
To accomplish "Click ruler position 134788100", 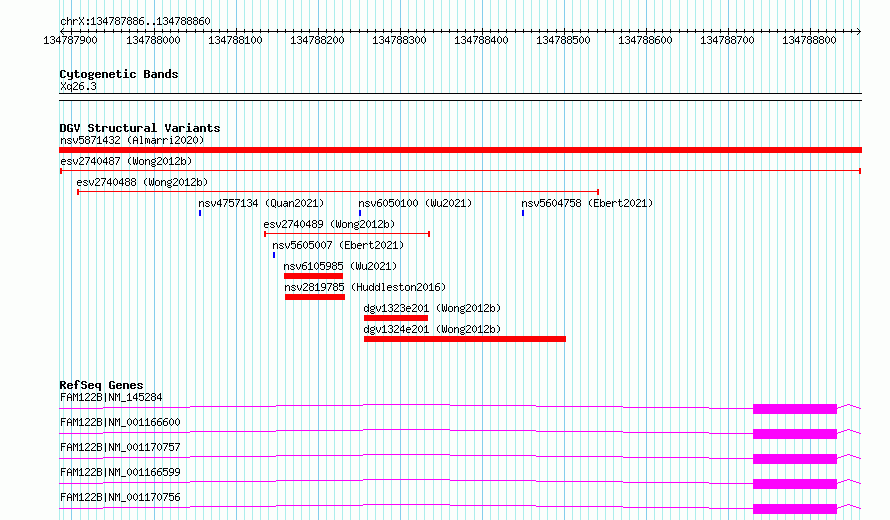I will pos(235,40).
